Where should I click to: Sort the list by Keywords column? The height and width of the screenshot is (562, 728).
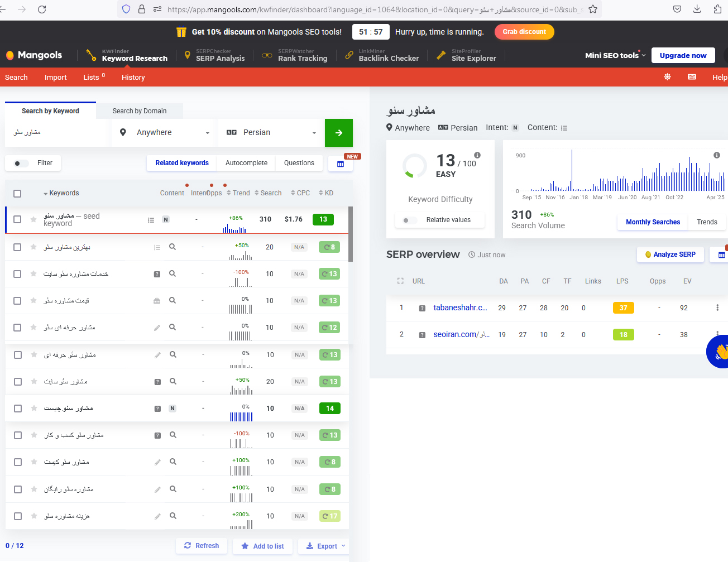point(61,193)
